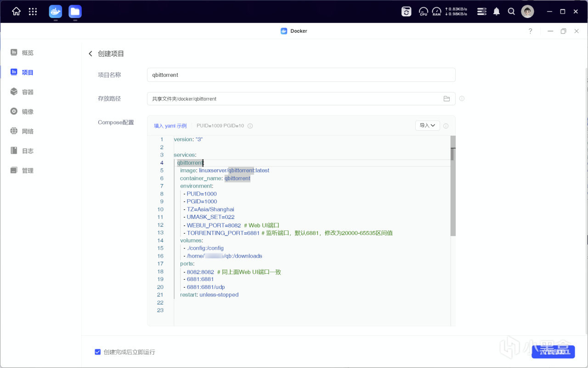
Task: Click the project name input field
Action: pos(301,75)
